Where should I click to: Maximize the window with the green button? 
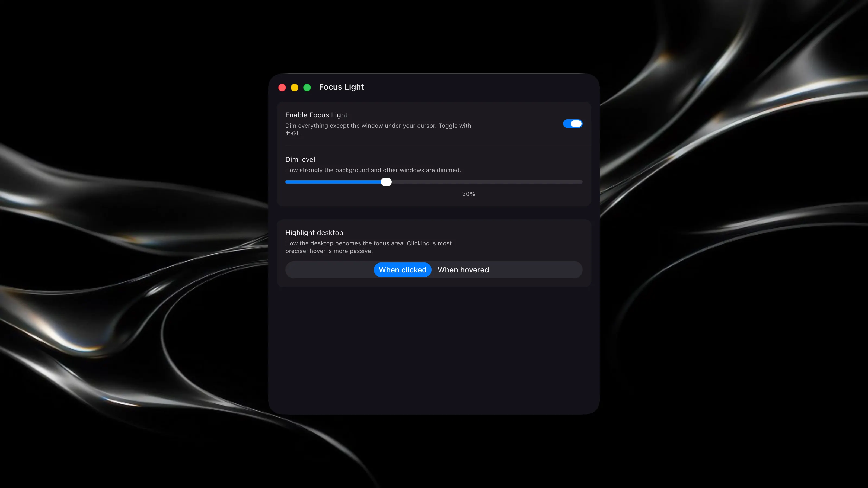pyautogui.click(x=307, y=88)
